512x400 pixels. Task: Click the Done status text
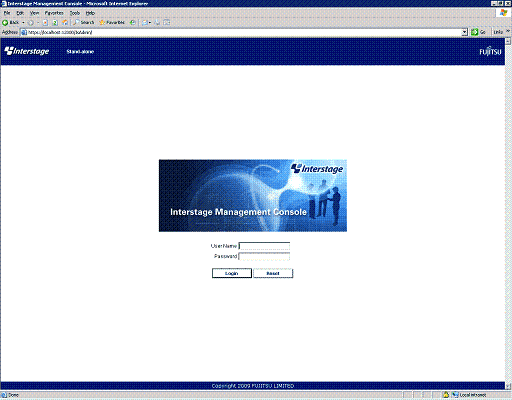13,395
